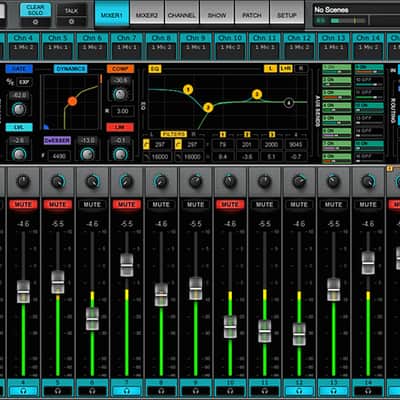Cue Chn 4 with its headphone icon
The width and height of the screenshot is (400, 400).
[x=23, y=391]
